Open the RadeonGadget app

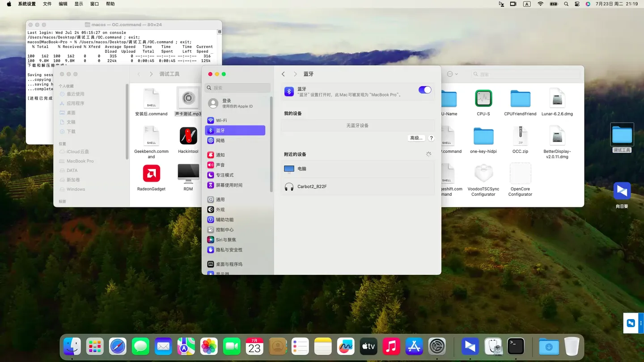pos(151,174)
